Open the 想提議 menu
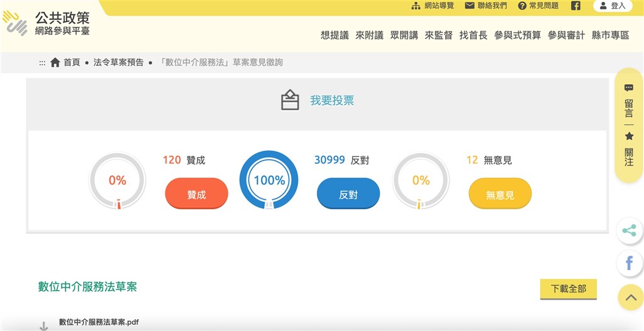Screen dimensions: 644x331 [335, 35]
